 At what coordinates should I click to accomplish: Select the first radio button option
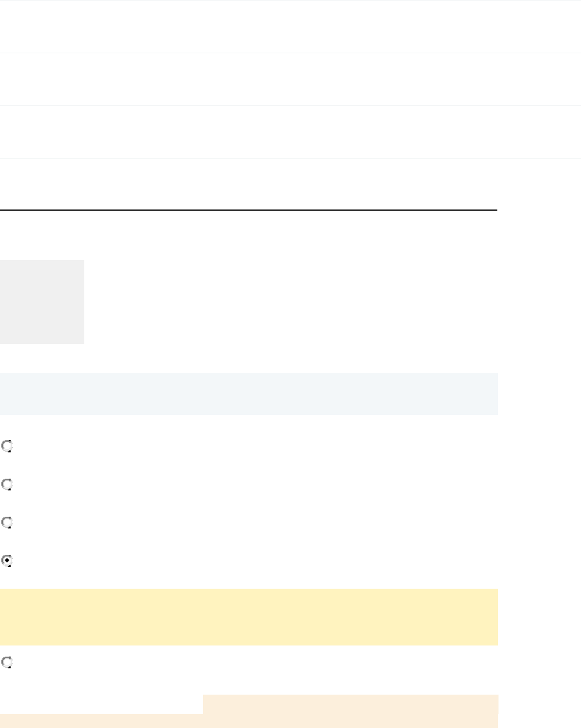pos(7,447)
